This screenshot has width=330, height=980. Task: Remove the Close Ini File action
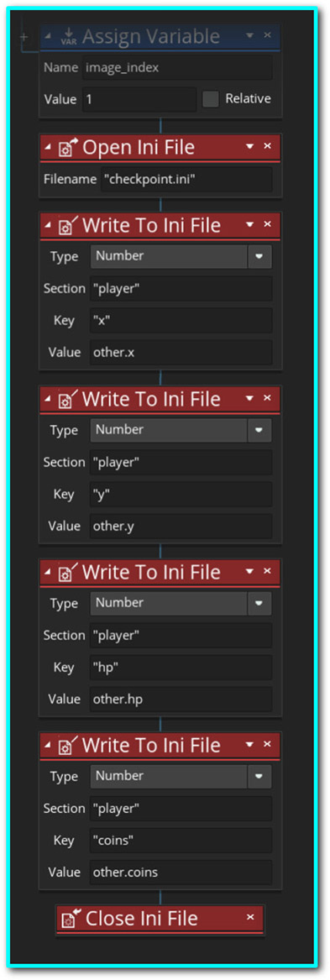click(x=250, y=918)
